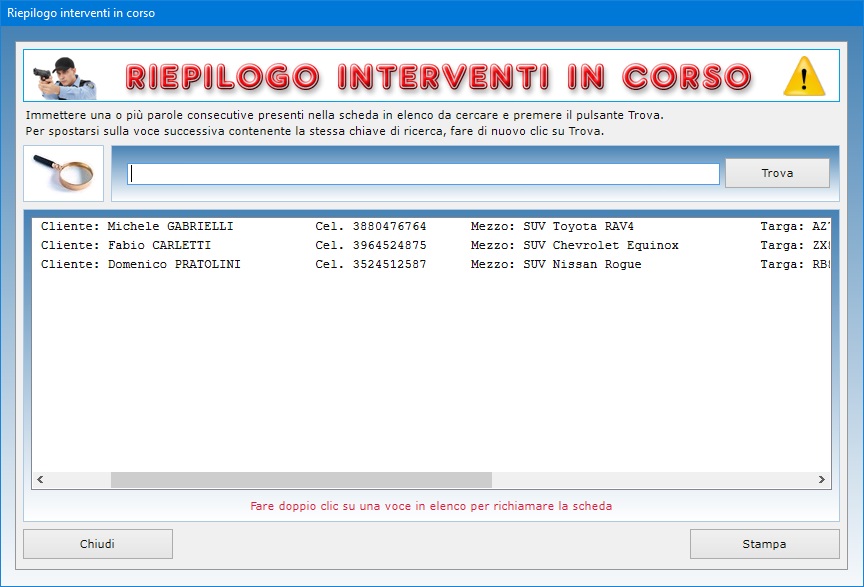
Task: Click the scrollbar left arrow in list
Action: 40,480
